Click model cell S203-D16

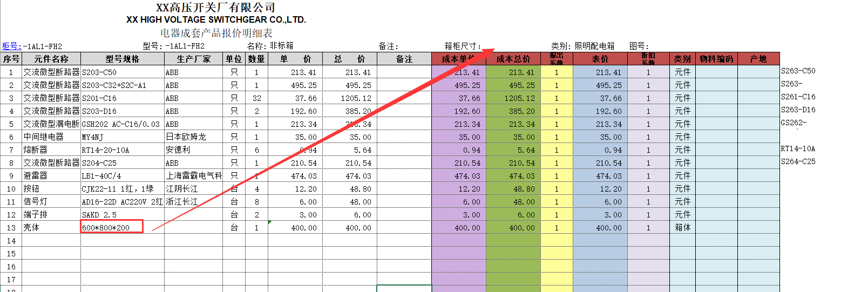[x=123, y=111]
